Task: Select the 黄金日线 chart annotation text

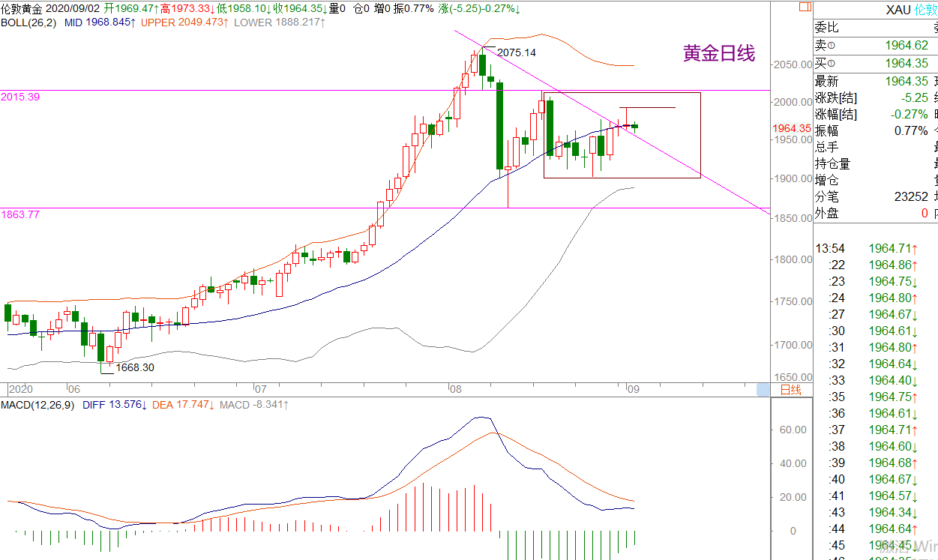Action: click(719, 53)
